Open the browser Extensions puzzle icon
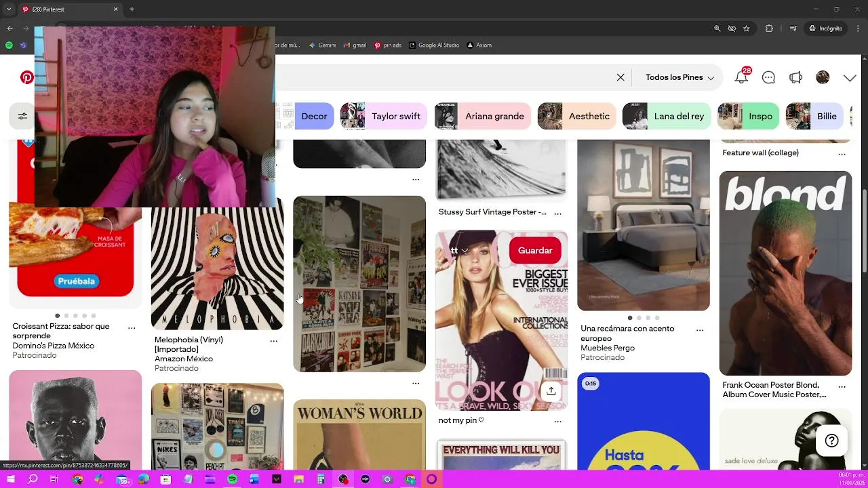This screenshot has height=488, width=868. [x=769, y=28]
